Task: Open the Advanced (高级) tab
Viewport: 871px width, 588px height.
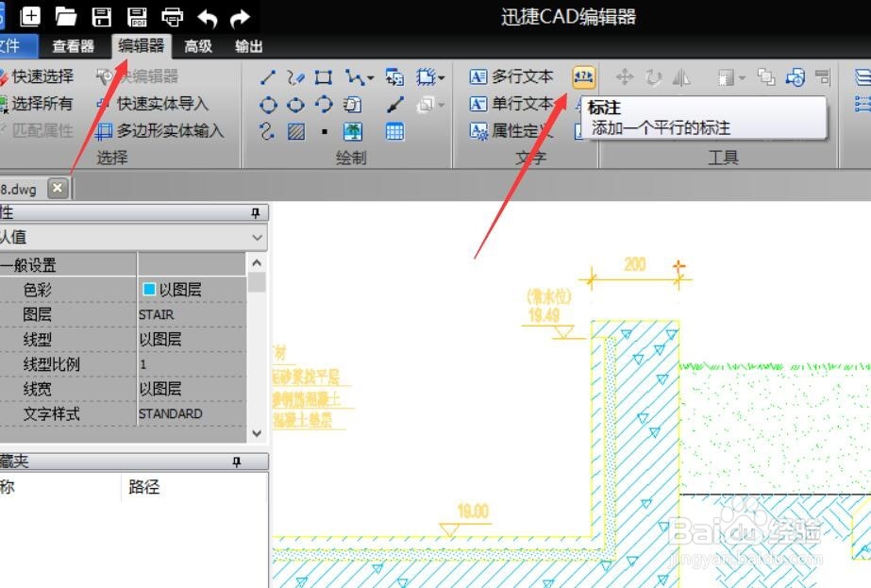Action: click(x=198, y=46)
